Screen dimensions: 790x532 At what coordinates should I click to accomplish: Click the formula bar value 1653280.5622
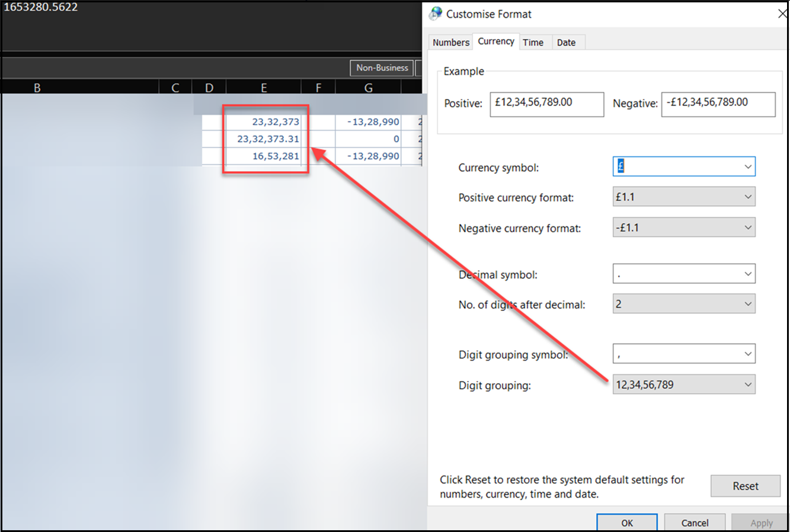coord(41,7)
